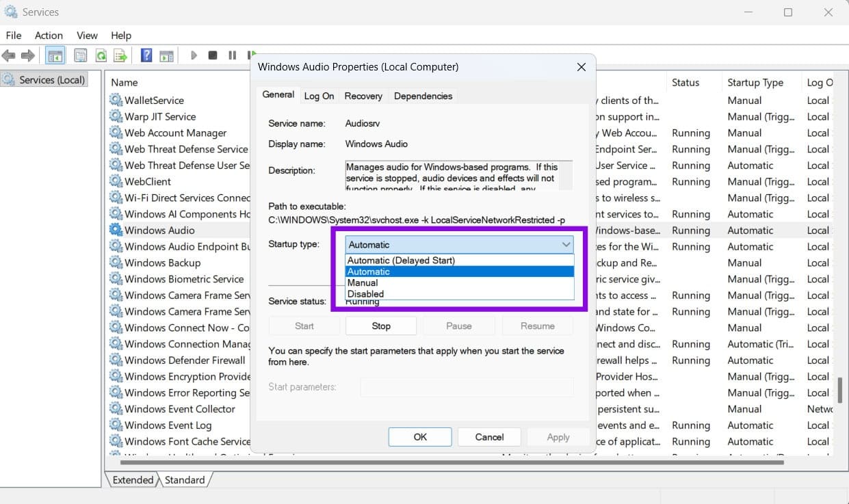This screenshot has height=504, width=849.
Task: Click the Pause Service icon in toolbar
Action: point(233,55)
